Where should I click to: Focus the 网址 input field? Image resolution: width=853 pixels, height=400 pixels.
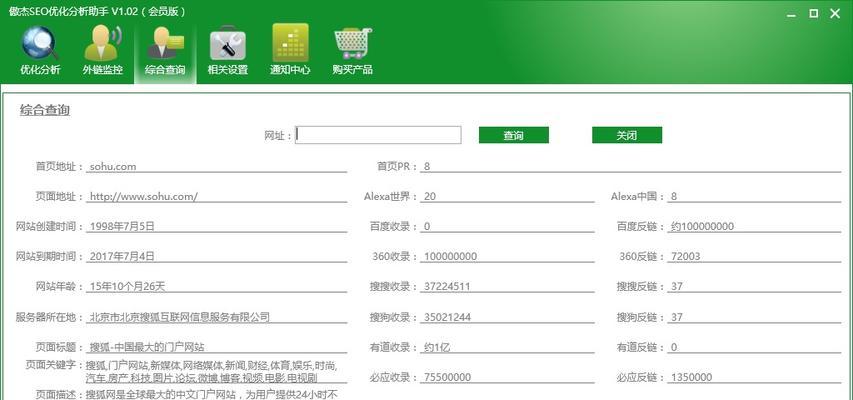378,135
